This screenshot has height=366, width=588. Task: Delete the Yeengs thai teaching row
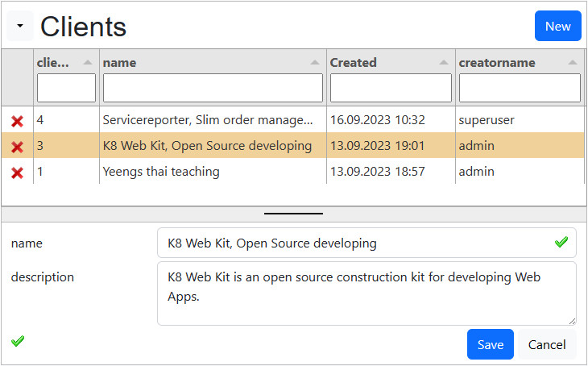tap(17, 172)
